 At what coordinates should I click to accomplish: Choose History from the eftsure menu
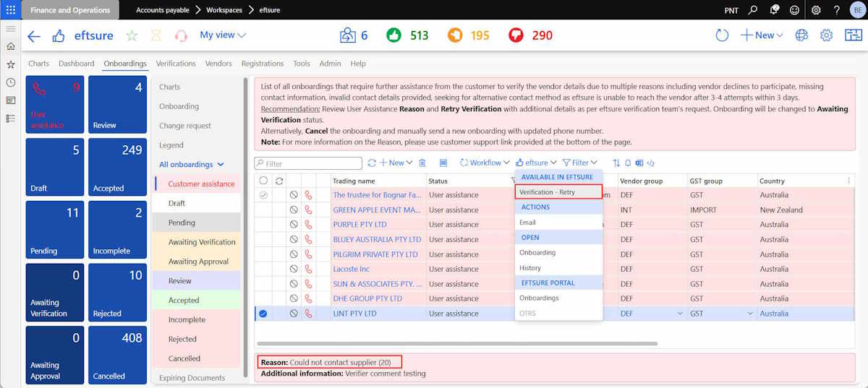click(558, 268)
